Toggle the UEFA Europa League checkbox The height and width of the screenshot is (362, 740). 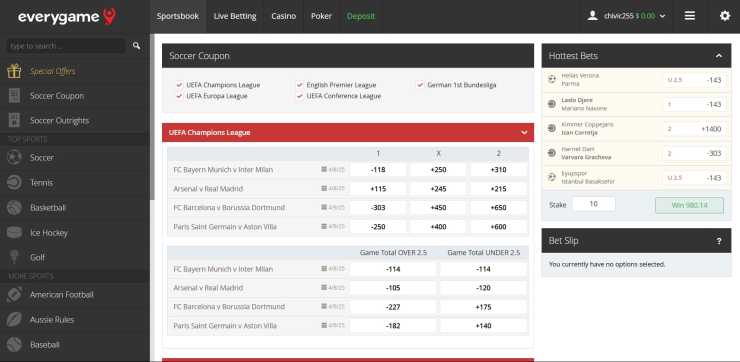(x=179, y=96)
